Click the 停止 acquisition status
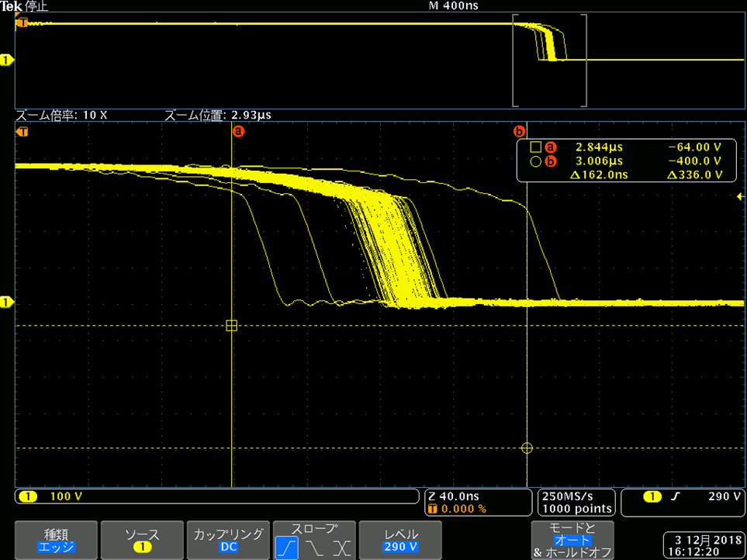The image size is (747, 560). (36, 7)
